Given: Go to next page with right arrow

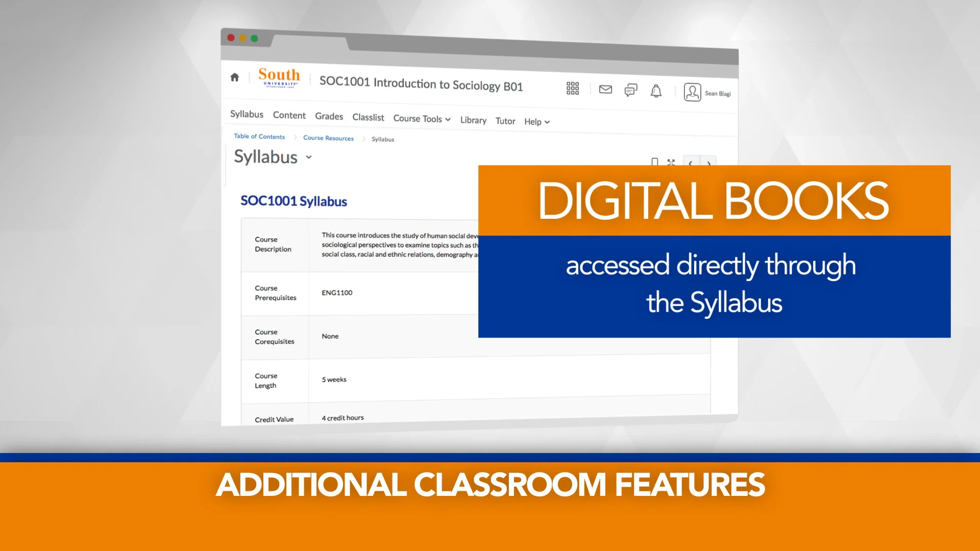Looking at the screenshot, I should 708,164.
